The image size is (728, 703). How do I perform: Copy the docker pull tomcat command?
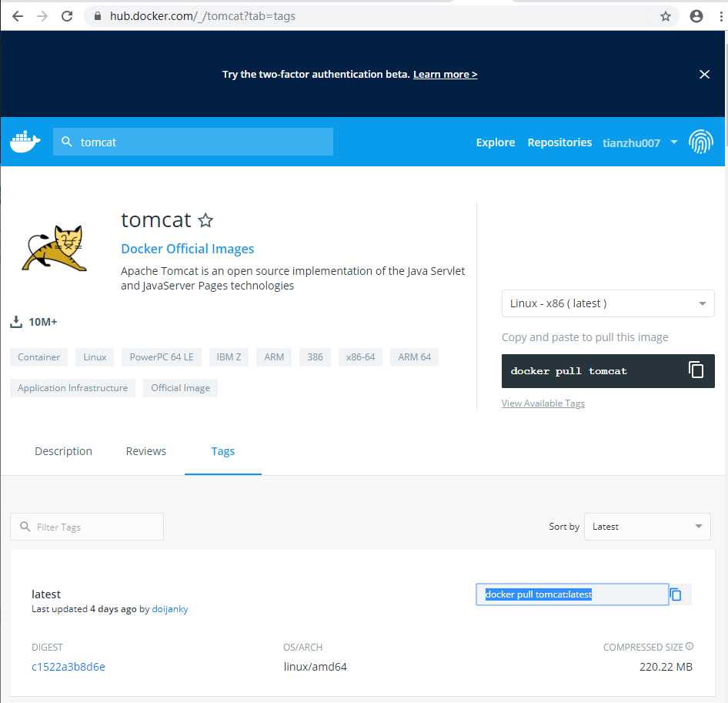pyautogui.click(x=696, y=370)
